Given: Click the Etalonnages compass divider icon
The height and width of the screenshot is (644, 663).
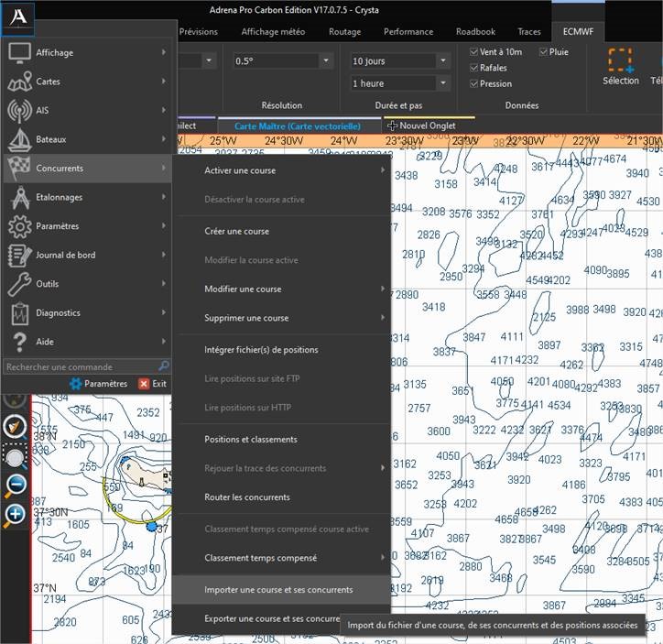Looking at the screenshot, I should pos(20,198).
